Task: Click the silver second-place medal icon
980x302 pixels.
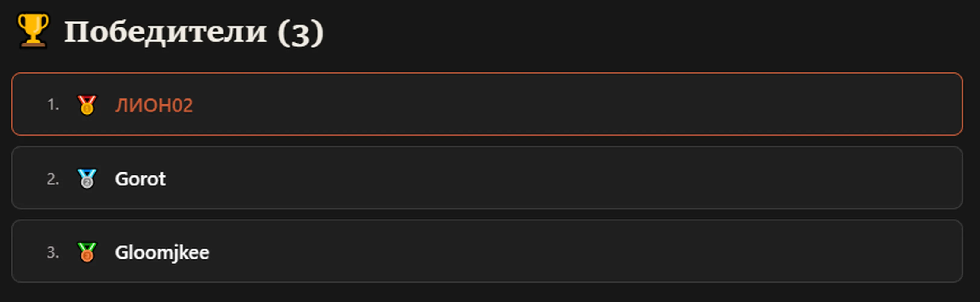Action: click(x=87, y=178)
